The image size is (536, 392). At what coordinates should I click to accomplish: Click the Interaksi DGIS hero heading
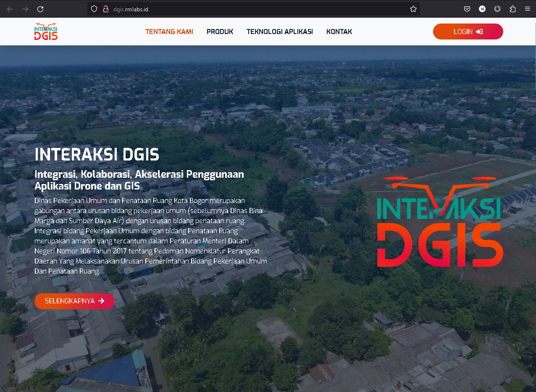click(97, 155)
